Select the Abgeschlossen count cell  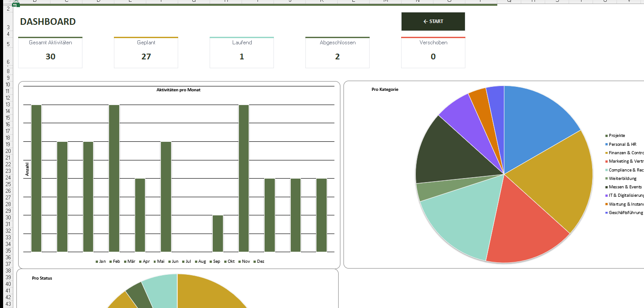[x=337, y=57]
